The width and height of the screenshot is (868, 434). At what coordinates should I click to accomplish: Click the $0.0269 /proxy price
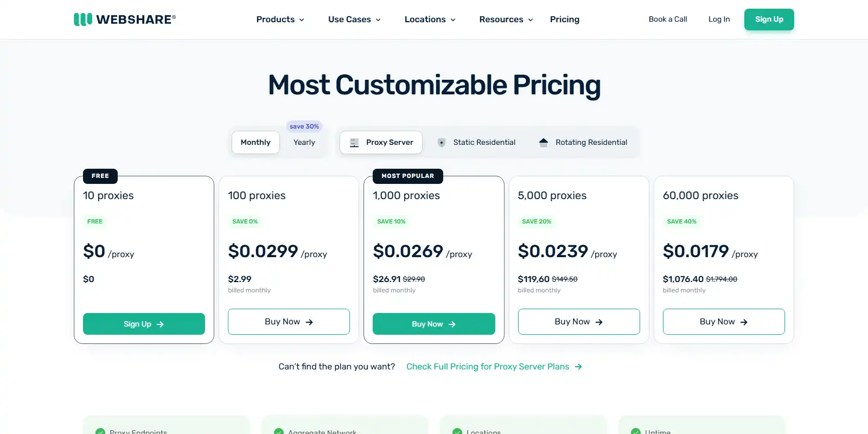tap(422, 252)
